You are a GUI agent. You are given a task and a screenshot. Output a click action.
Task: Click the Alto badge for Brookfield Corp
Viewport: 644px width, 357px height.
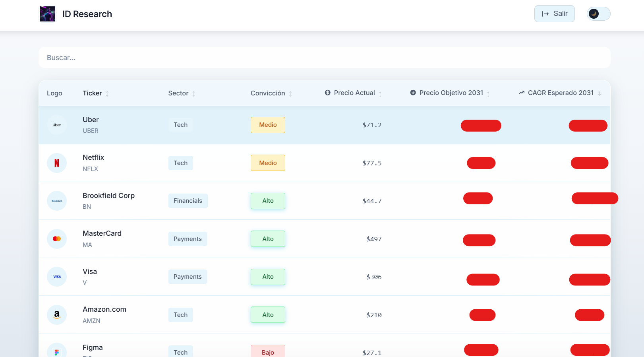268,201
